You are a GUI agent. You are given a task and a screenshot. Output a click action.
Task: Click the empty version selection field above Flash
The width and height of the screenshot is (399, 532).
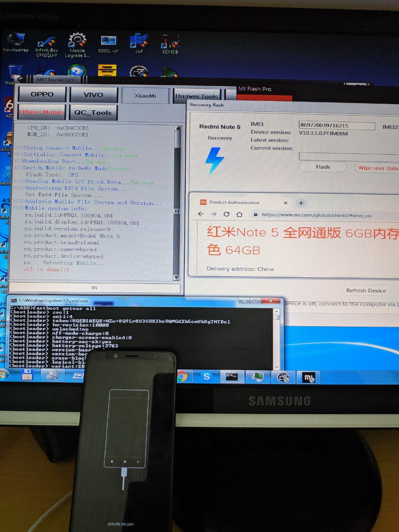(x=349, y=157)
